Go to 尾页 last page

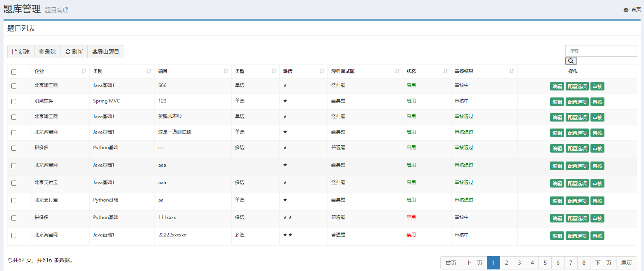pos(627,263)
